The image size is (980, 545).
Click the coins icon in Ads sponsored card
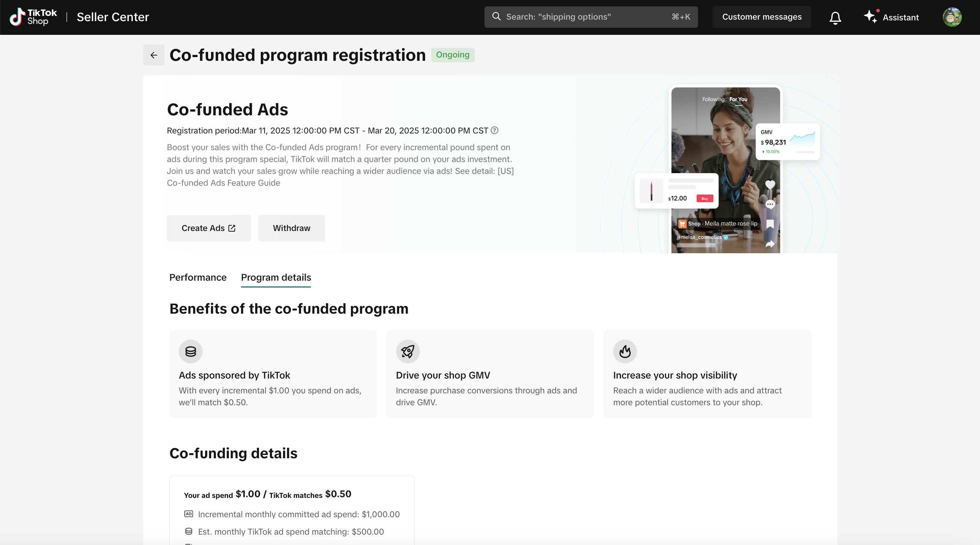click(191, 351)
